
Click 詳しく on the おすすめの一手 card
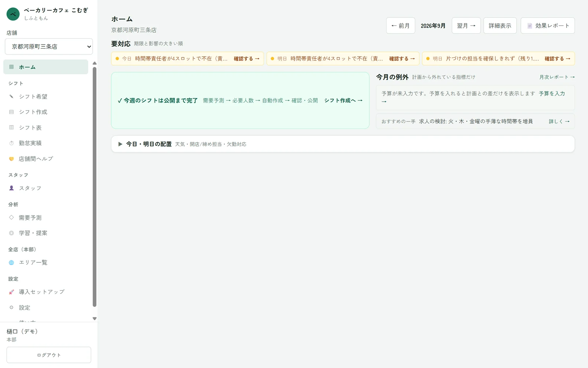(x=559, y=121)
